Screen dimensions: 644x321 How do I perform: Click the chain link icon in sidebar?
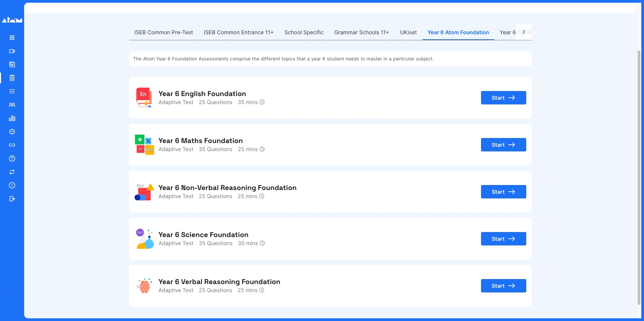12,145
